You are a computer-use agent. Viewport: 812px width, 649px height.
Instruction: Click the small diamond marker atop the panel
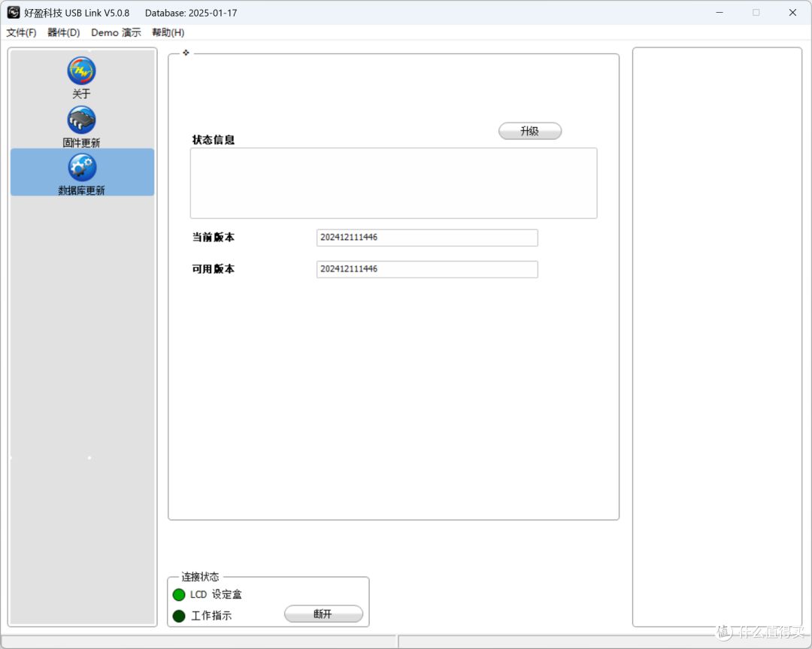click(x=186, y=53)
